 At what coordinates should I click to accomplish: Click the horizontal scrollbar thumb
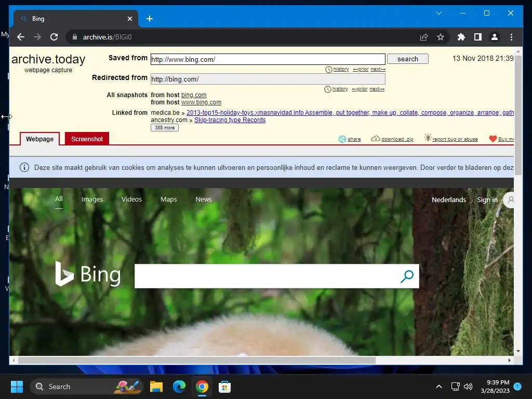tap(197, 361)
